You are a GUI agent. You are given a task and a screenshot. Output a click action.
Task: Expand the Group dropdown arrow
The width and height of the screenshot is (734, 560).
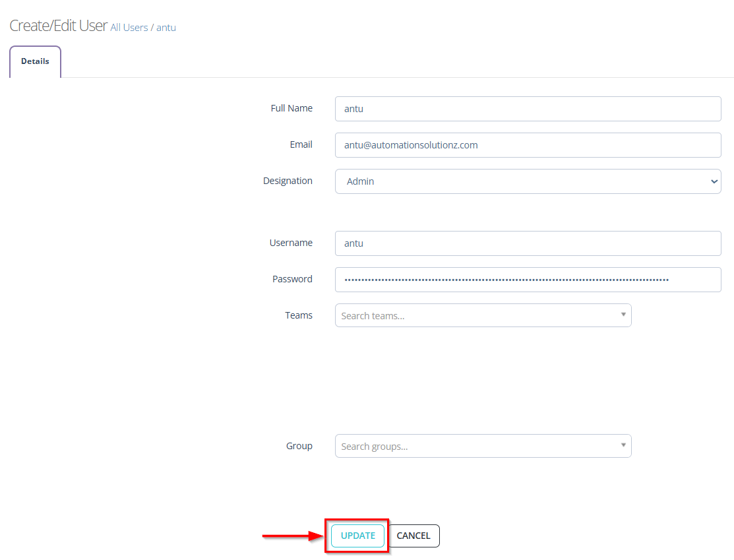623,445
